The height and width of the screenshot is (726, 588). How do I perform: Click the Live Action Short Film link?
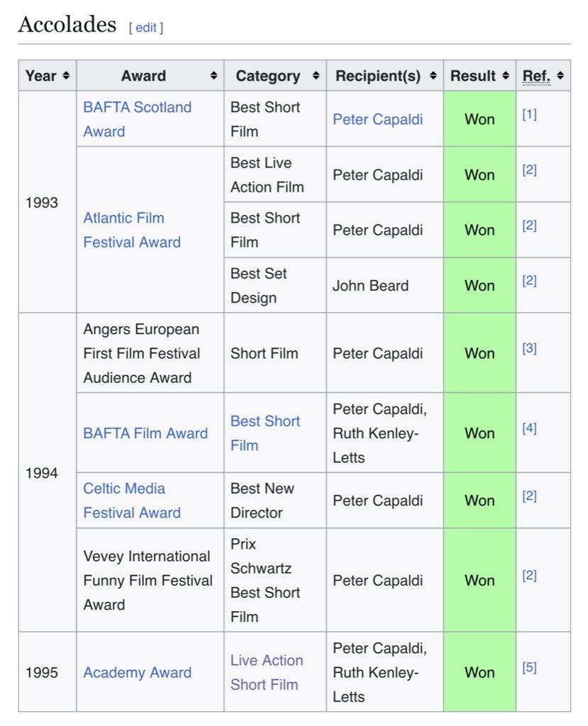point(266,672)
